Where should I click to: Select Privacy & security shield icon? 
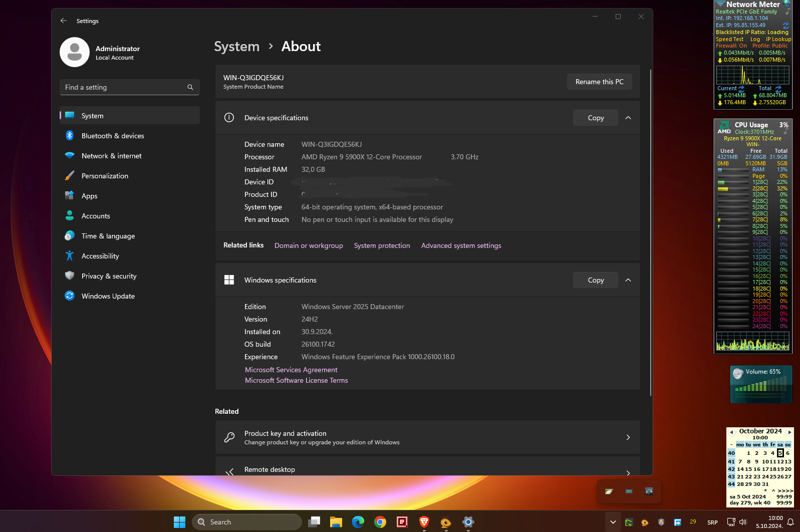click(x=70, y=276)
